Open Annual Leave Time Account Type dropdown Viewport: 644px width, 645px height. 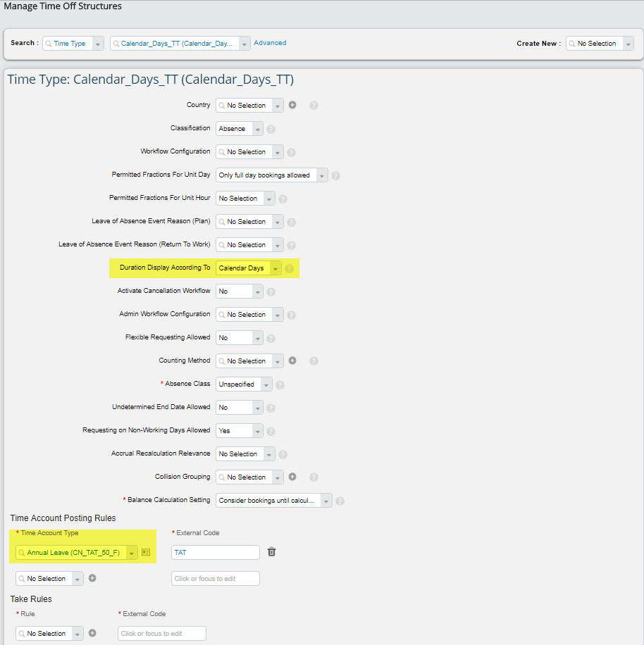(x=132, y=553)
